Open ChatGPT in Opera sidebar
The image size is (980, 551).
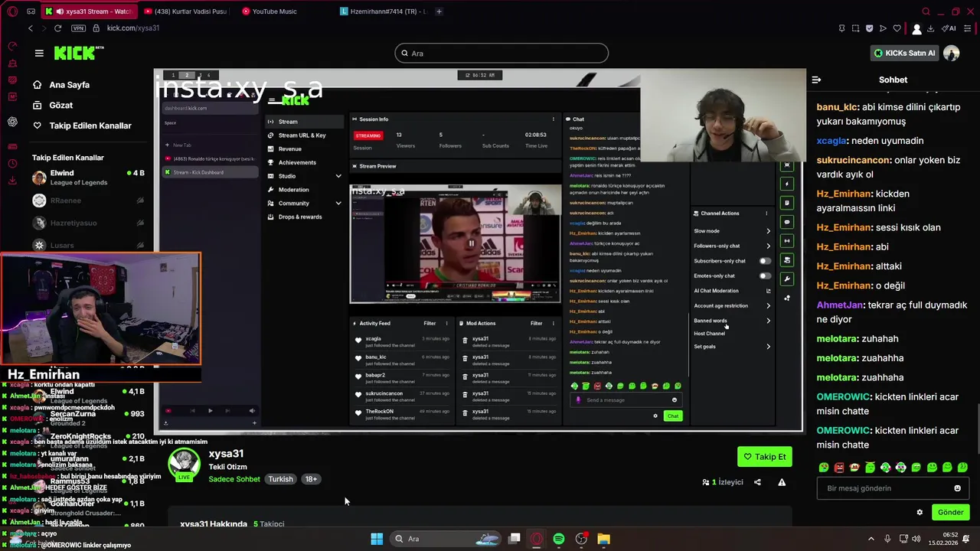[x=12, y=122]
